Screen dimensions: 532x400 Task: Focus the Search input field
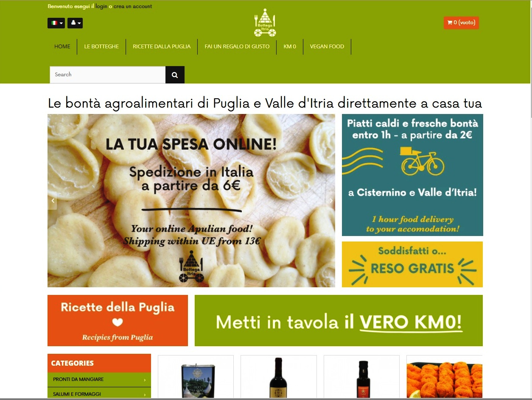pos(108,75)
